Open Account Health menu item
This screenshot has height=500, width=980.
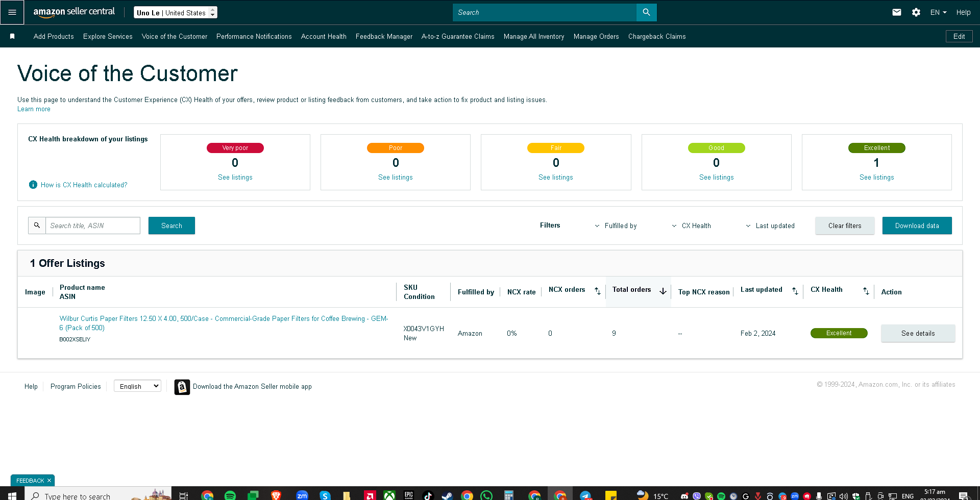click(x=324, y=36)
